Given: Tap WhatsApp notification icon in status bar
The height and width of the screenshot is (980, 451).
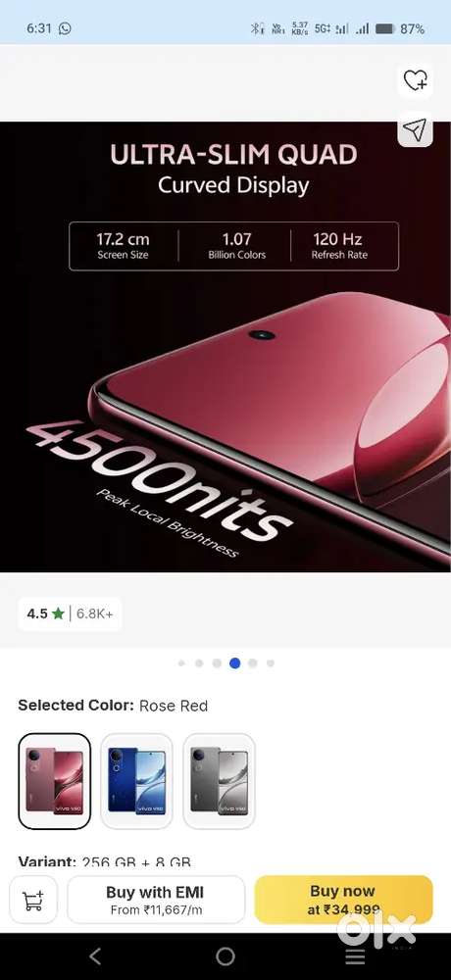Looking at the screenshot, I should (65, 28).
